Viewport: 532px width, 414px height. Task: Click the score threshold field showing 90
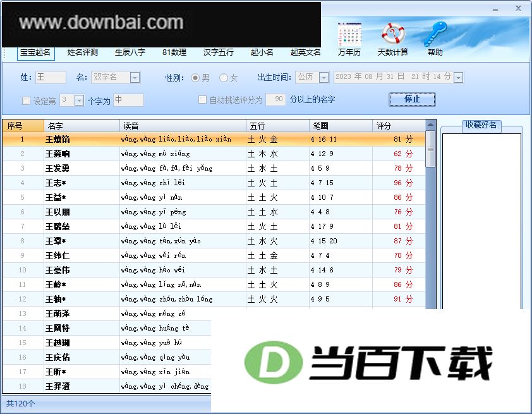[x=275, y=99]
